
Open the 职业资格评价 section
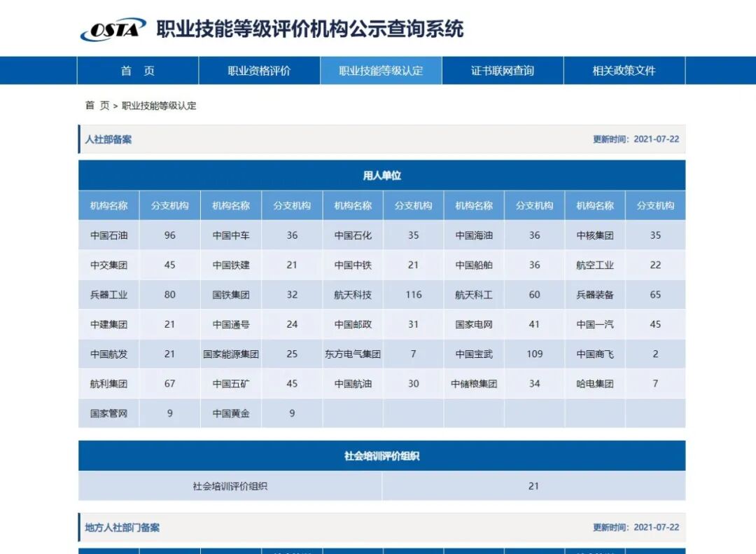[259, 71]
